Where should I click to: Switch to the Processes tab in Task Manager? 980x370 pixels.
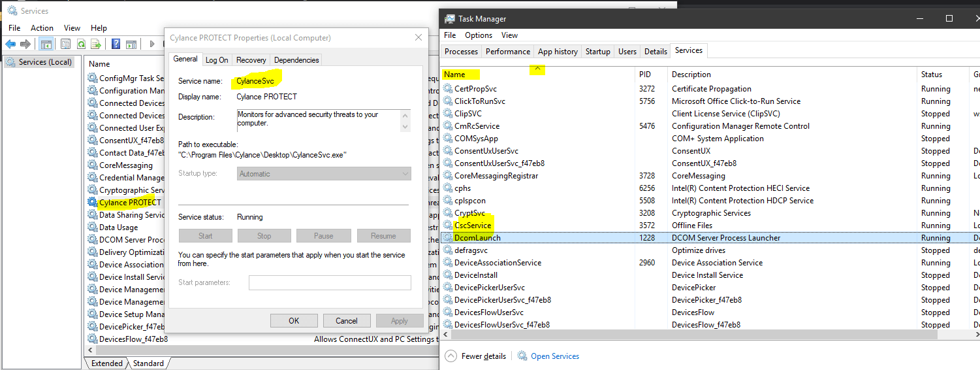[461, 52]
